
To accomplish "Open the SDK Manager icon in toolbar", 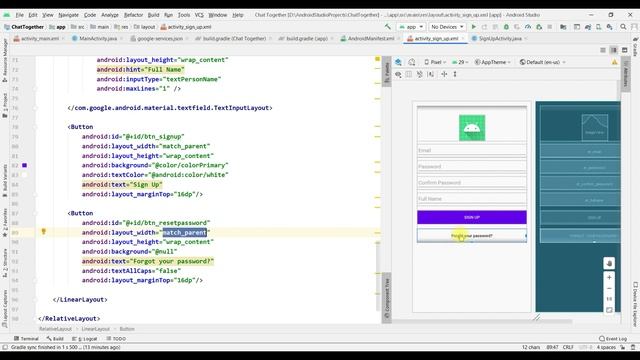I will pyautogui.click(x=610, y=27).
